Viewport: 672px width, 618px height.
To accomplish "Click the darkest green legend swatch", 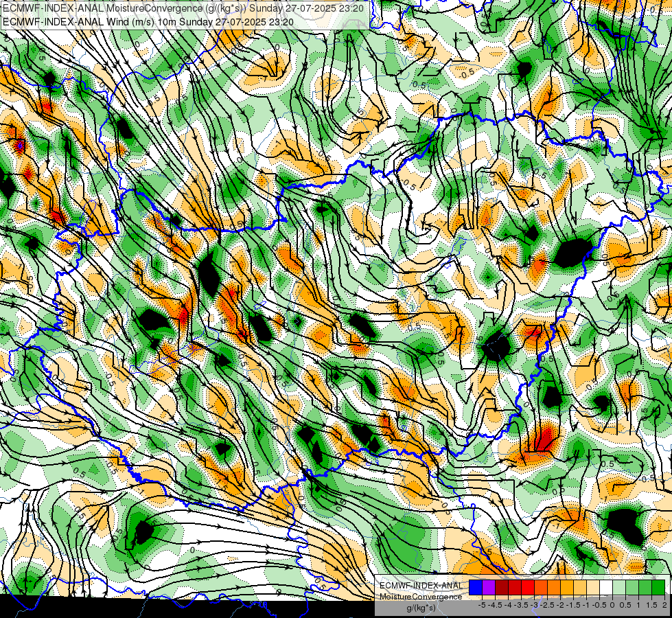I will 658,587.
